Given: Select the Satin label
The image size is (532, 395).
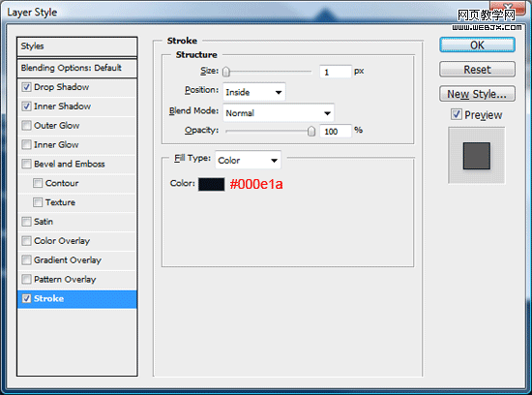Looking at the screenshot, I should click(x=44, y=222).
